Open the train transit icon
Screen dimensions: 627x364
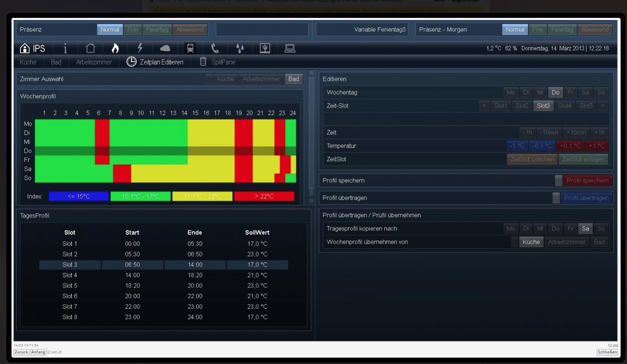point(190,49)
